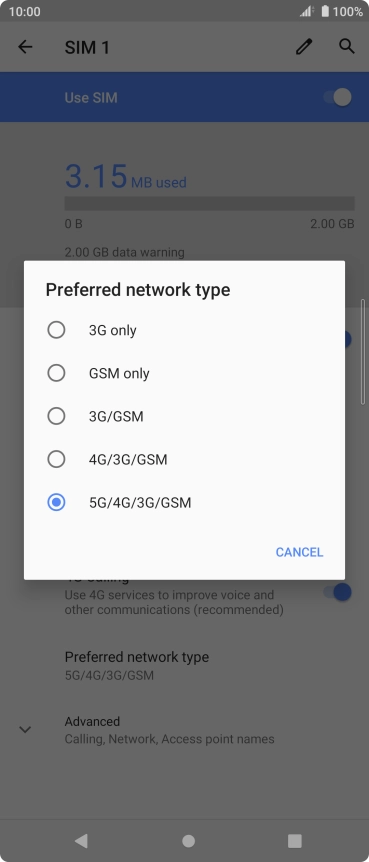Open the Preferred network type setting
This screenshot has height=862, width=369.
pyautogui.click(x=184, y=665)
